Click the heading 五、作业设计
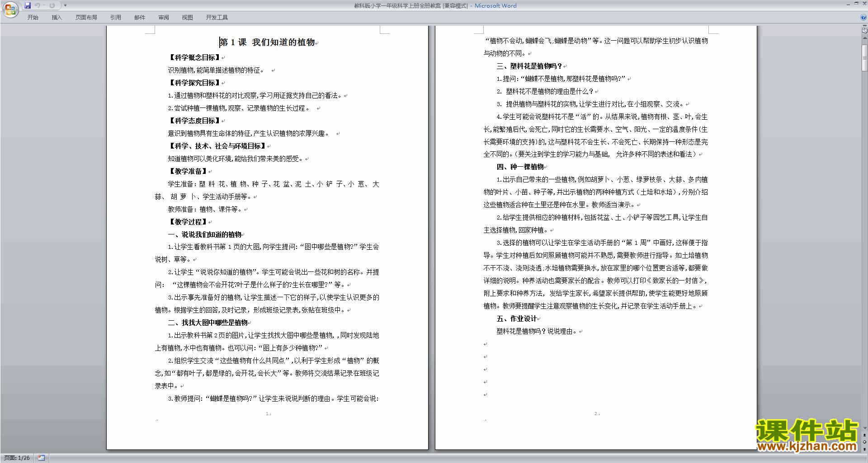868x463 pixels. click(517, 318)
